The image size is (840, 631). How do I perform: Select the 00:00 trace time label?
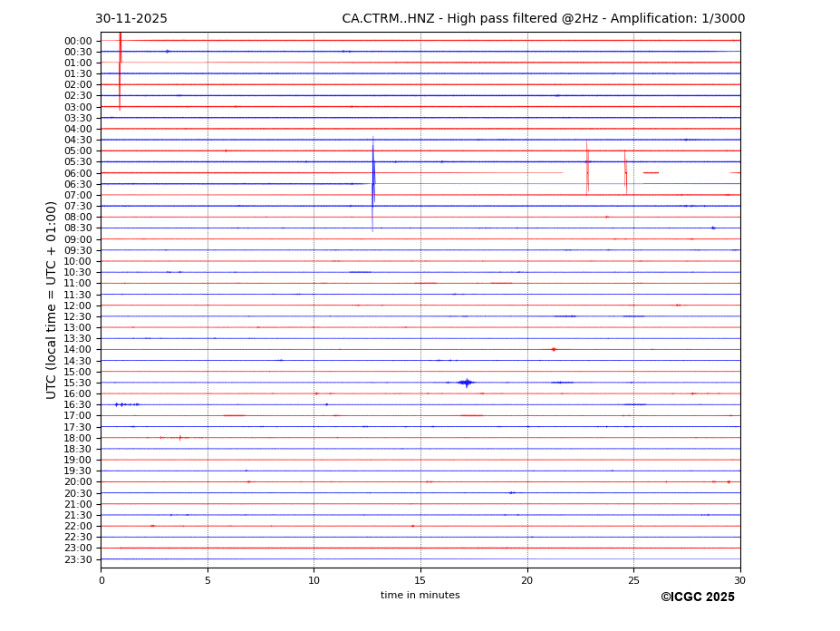click(x=78, y=41)
